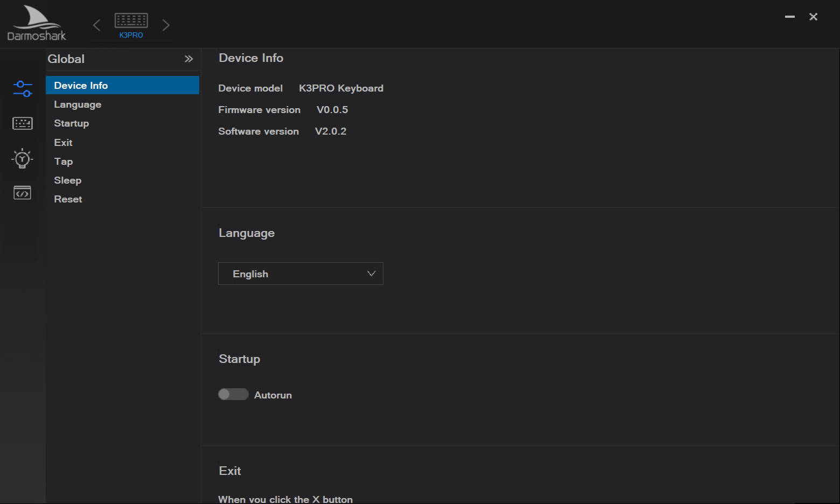Open the lighting bulb icon
The width and height of the screenshot is (840, 504).
22,158
